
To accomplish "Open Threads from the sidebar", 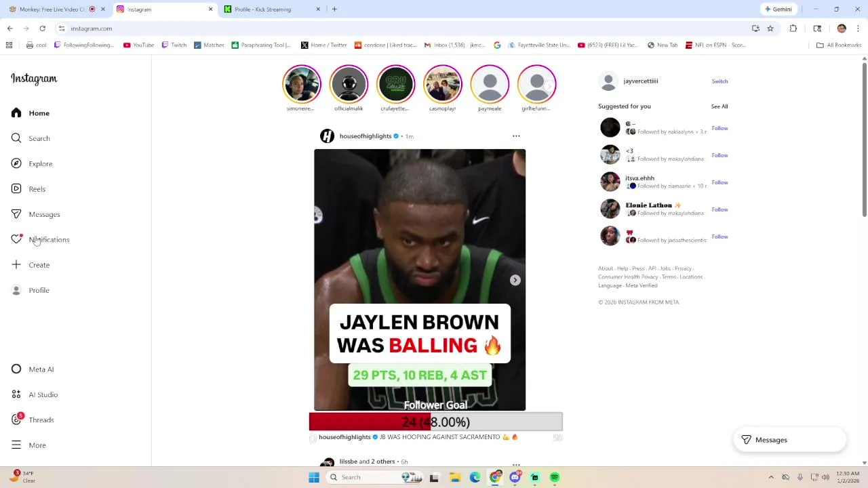I will pyautogui.click(x=33, y=420).
